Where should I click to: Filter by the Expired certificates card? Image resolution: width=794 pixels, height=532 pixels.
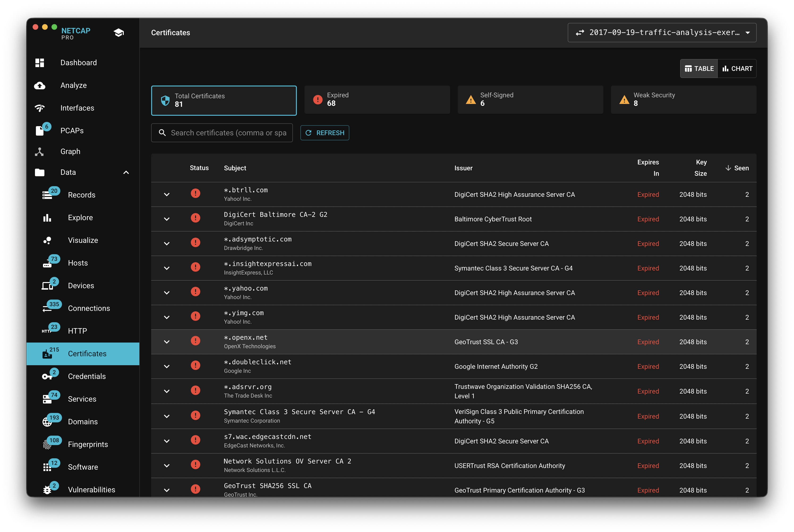[x=377, y=99]
